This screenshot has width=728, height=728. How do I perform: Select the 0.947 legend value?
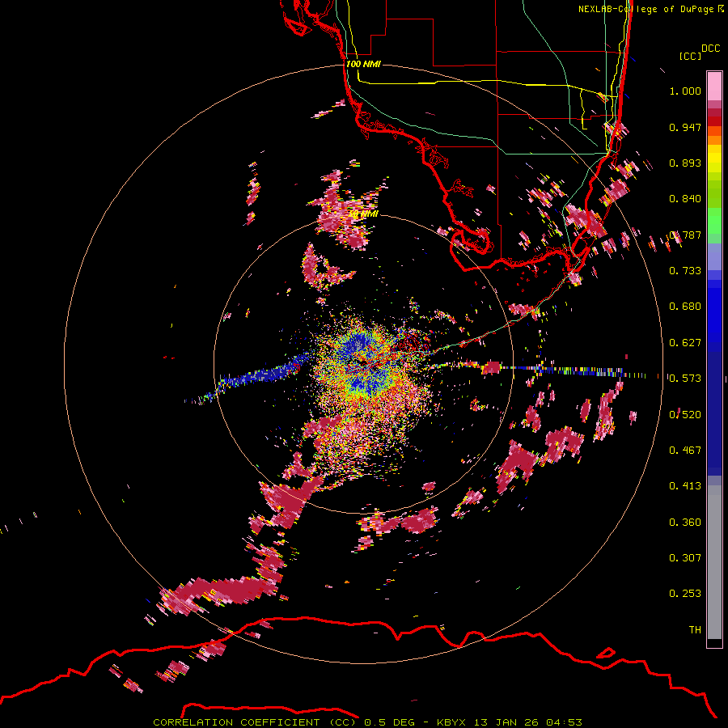tap(685, 127)
